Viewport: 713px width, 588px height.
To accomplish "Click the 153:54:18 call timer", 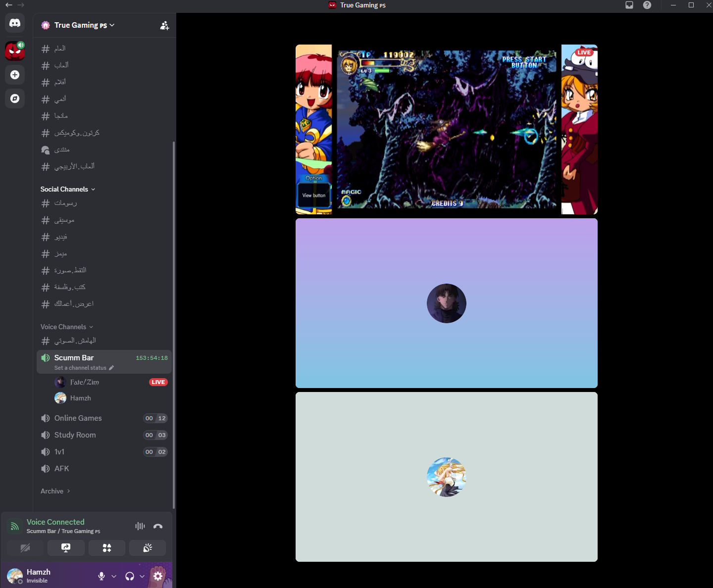I will [x=152, y=358].
